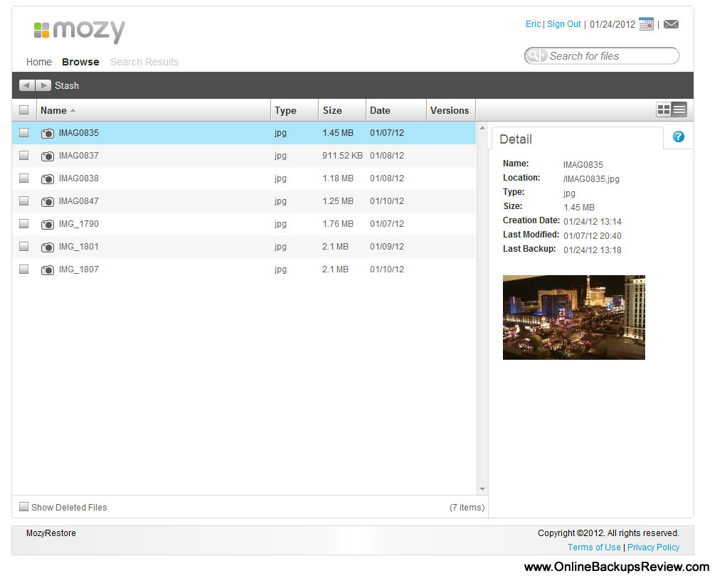Switch to thumbnail grid view
Image resolution: width=727 pixels, height=588 pixels.
(x=664, y=109)
